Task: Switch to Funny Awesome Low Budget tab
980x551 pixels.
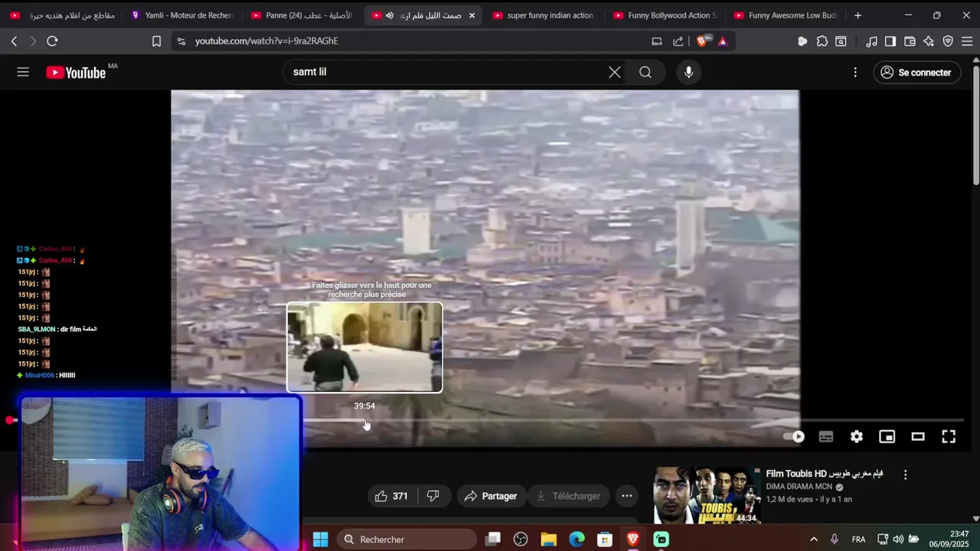Action: pyautogui.click(x=786, y=15)
